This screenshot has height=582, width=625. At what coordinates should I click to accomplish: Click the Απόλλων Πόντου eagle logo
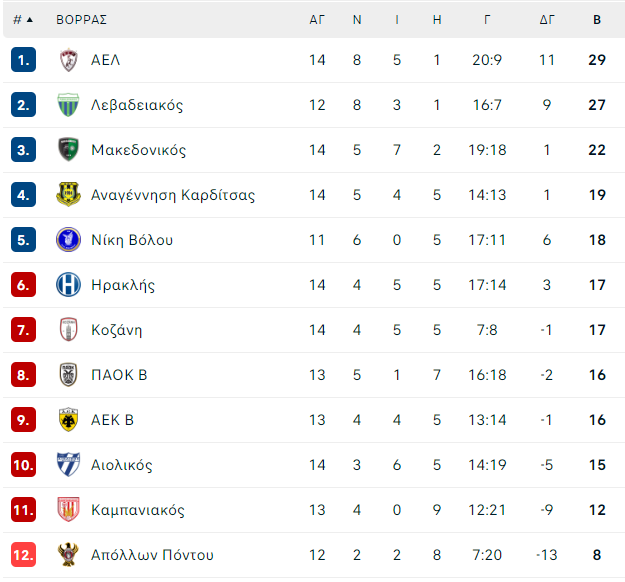pos(68,555)
